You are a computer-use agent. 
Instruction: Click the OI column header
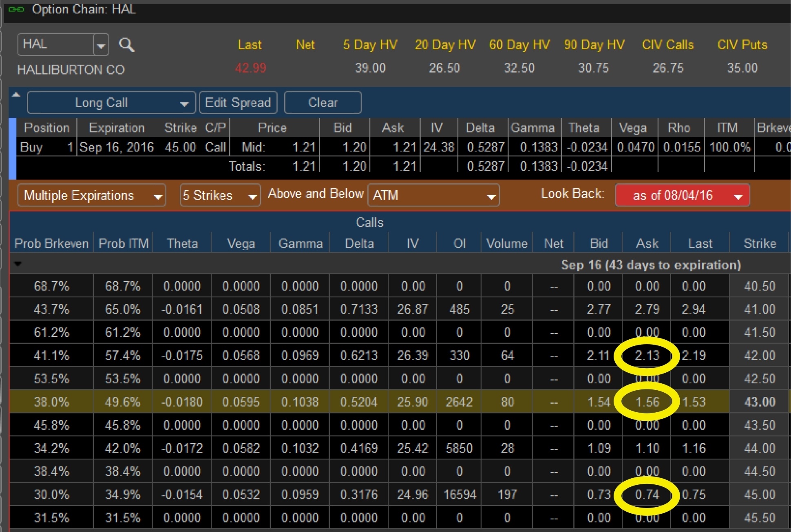pyautogui.click(x=460, y=244)
